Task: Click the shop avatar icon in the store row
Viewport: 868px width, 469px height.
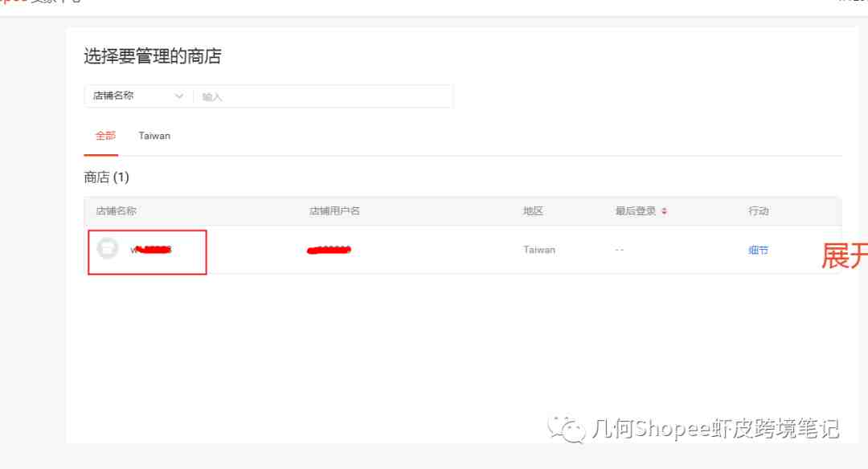Action: coord(108,248)
